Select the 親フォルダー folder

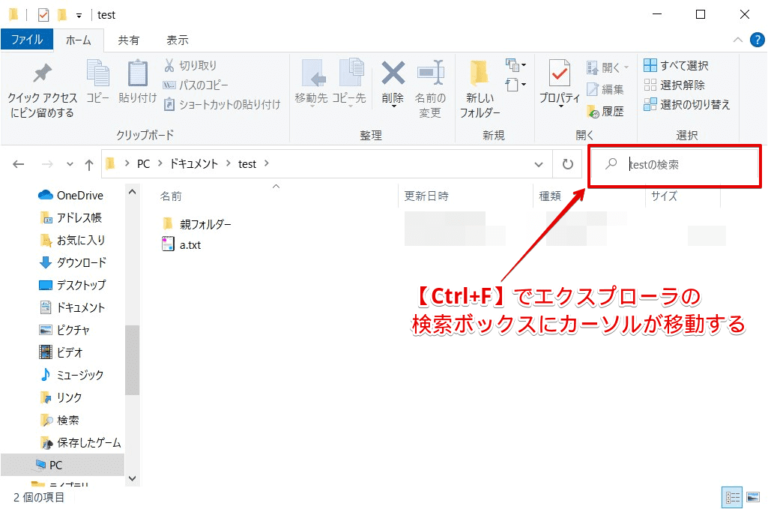coord(197,224)
